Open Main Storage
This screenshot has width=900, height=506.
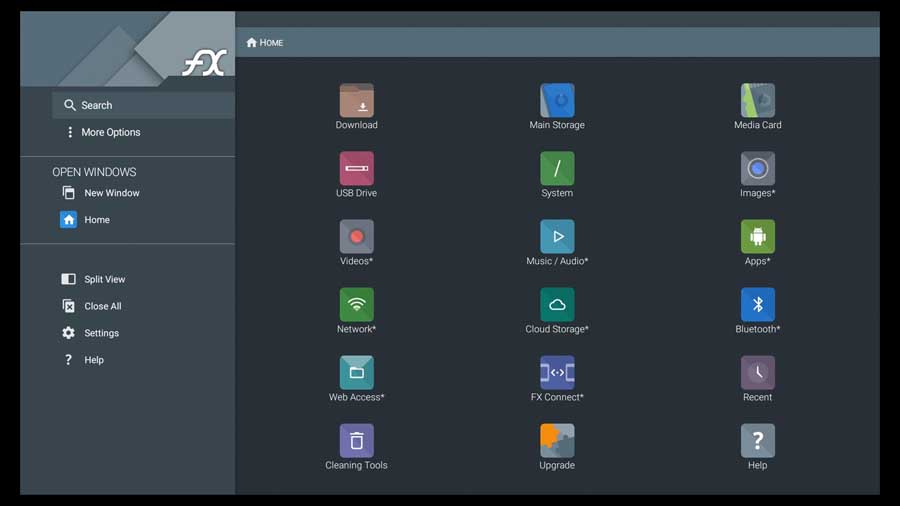click(x=557, y=100)
